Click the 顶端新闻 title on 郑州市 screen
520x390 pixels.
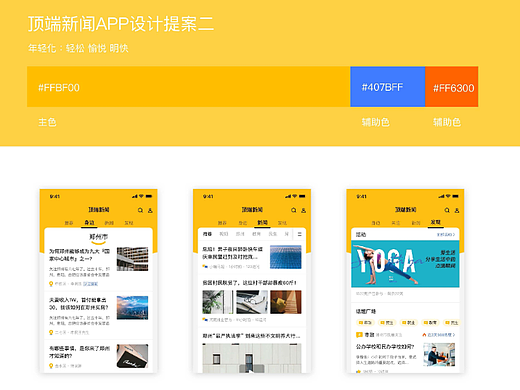click(x=99, y=210)
